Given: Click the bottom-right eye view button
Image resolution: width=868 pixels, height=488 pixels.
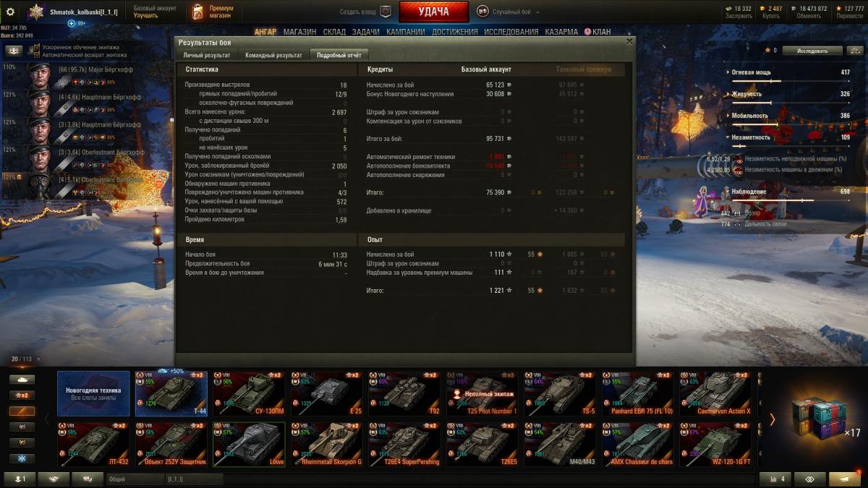Looking at the screenshot, I should point(810,479).
